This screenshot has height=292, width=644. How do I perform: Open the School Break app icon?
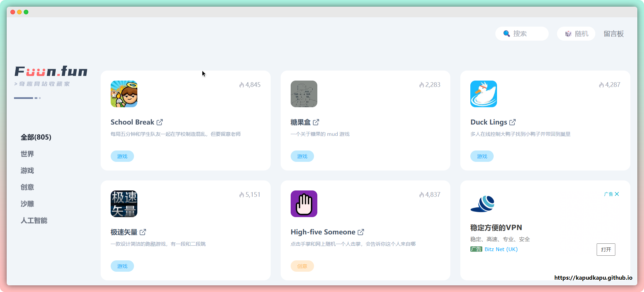coord(124,94)
